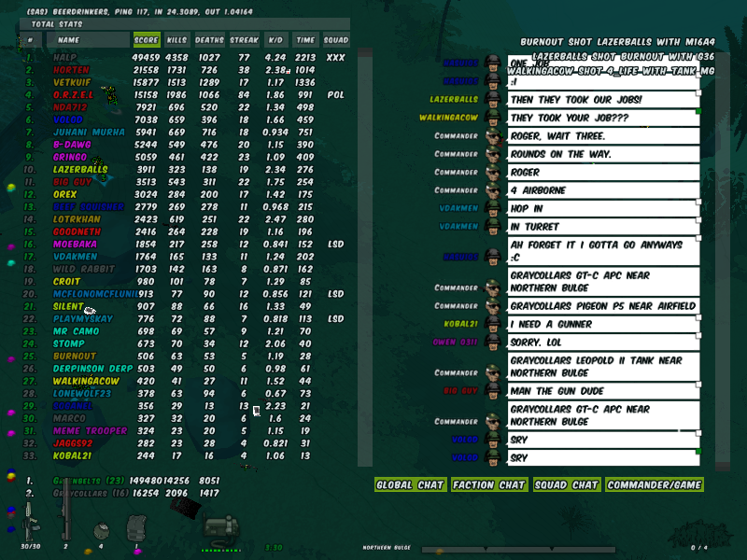Click Commander avatar beside 'Graycollars Leopold II tank'
This screenshot has height=560, width=747.
(x=494, y=372)
